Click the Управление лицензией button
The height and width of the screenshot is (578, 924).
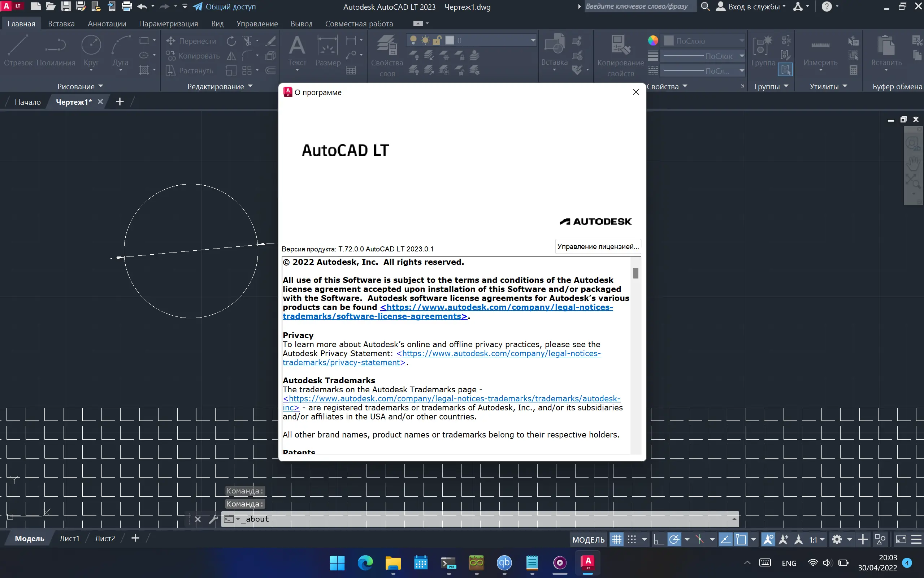pyautogui.click(x=598, y=247)
